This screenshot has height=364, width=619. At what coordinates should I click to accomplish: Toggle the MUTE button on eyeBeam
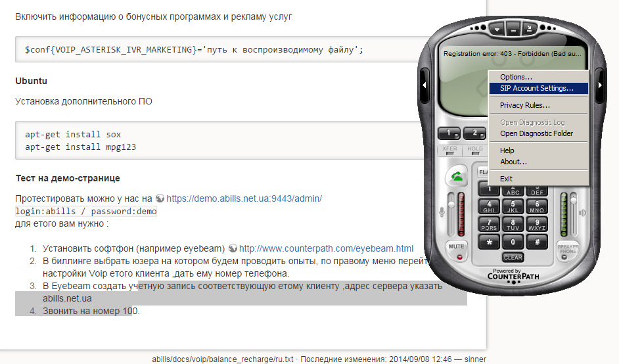click(x=456, y=247)
